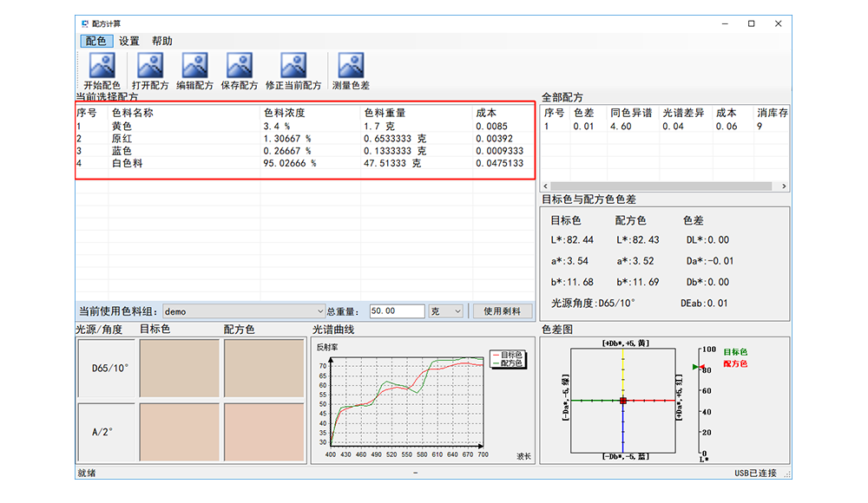This screenshot has height=503, width=868.
Task: Click the 就绪 status bar text
Action: pyautogui.click(x=86, y=474)
